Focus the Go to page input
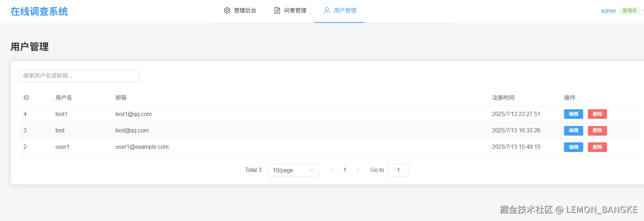Screen dimensions: 644x221 [x=398, y=170]
